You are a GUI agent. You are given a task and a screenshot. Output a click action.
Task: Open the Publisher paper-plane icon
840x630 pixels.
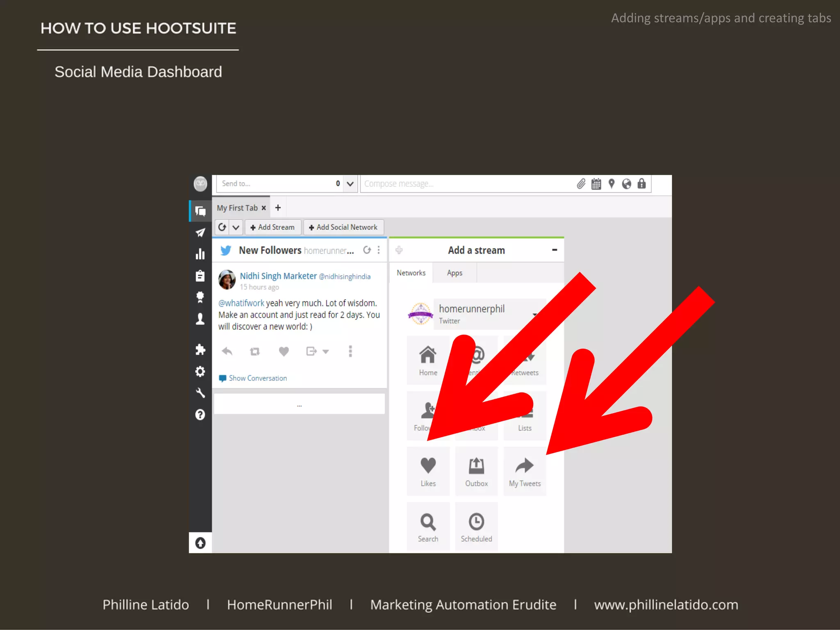[200, 233]
